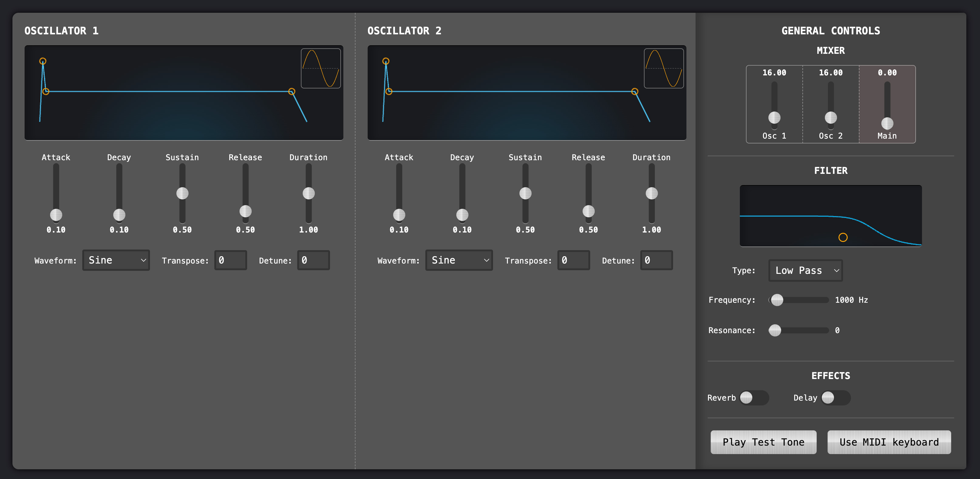Click Oscillator 2 envelope release start handle

click(x=635, y=91)
